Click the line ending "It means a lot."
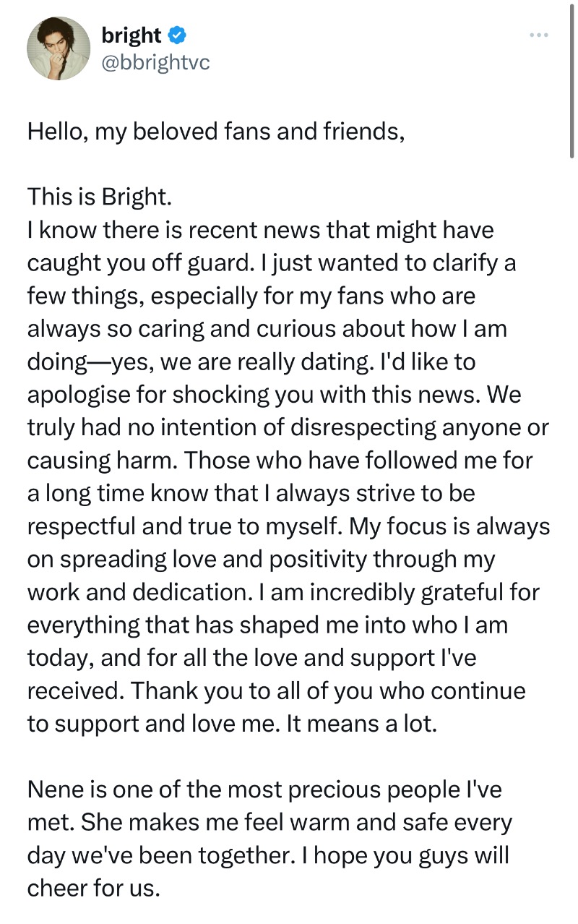 pos(232,723)
